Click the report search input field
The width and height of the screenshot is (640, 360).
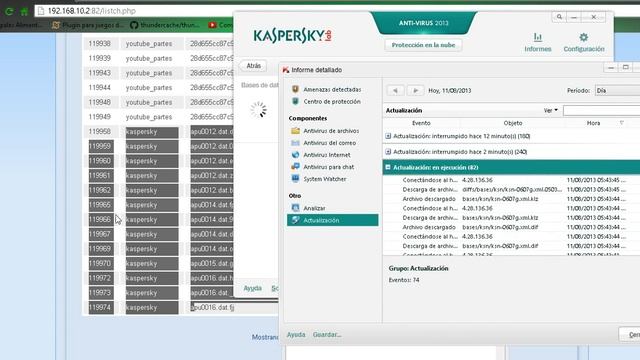[x=602, y=110]
